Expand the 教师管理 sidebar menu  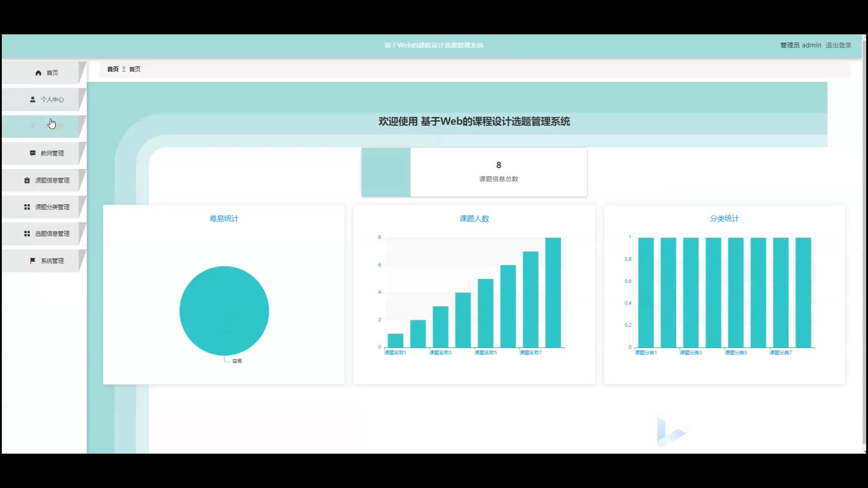coord(52,153)
